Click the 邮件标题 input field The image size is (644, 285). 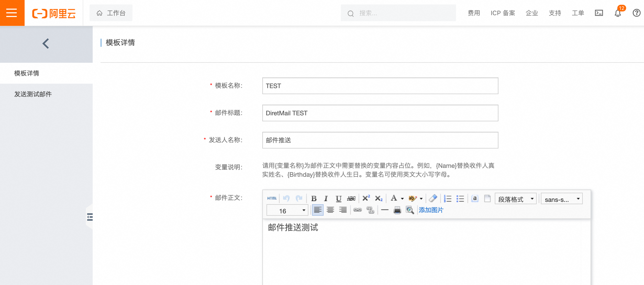380,113
